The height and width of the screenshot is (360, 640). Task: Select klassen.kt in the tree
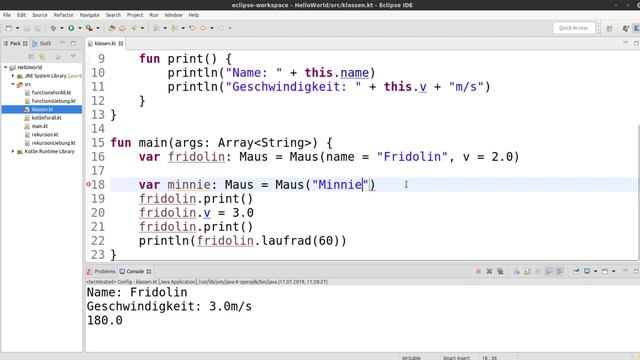coord(42,109)
